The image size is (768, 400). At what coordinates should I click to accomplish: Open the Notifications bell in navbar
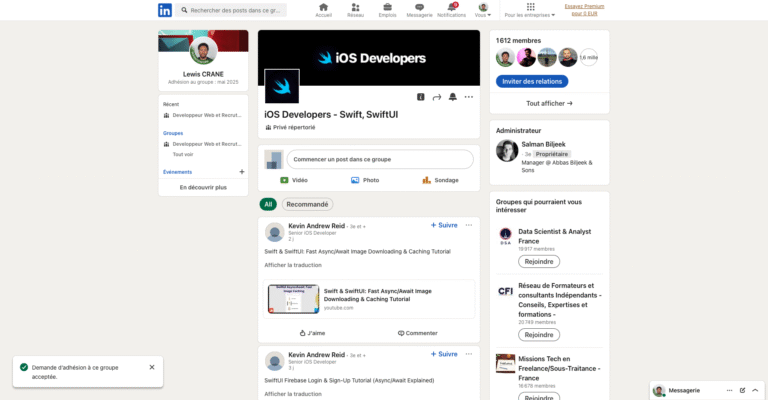451,10
